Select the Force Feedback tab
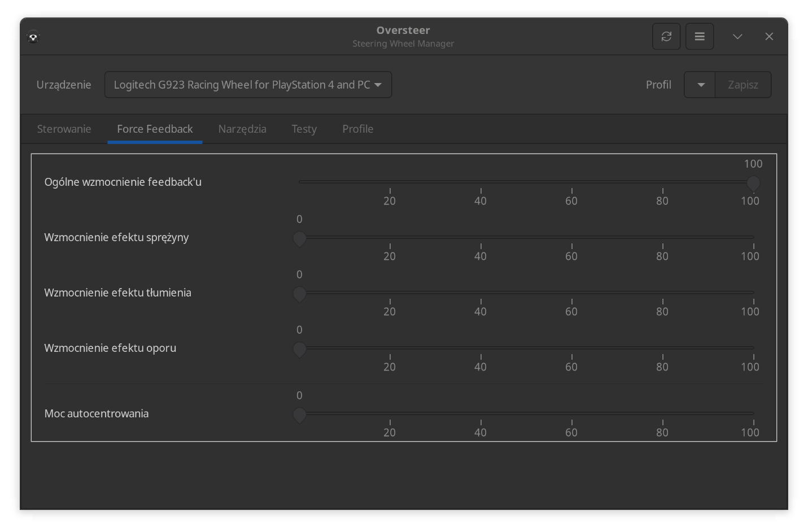 (155, 129)
